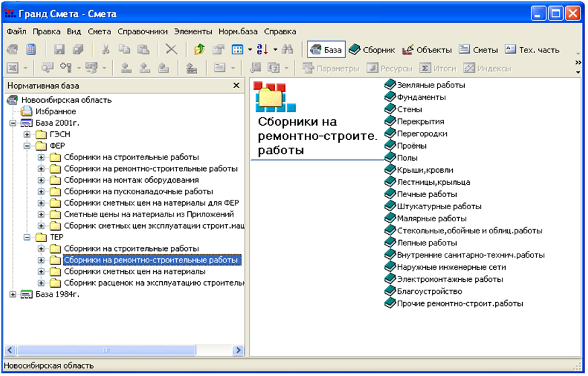Click the binoculars search icon
The width and height of the screenshot is (588, 376).
[288, 50]
